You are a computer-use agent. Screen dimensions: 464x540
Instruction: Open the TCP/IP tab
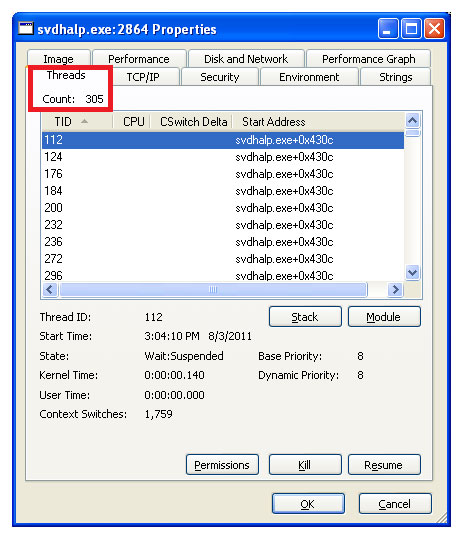click(x=143, y=77)
